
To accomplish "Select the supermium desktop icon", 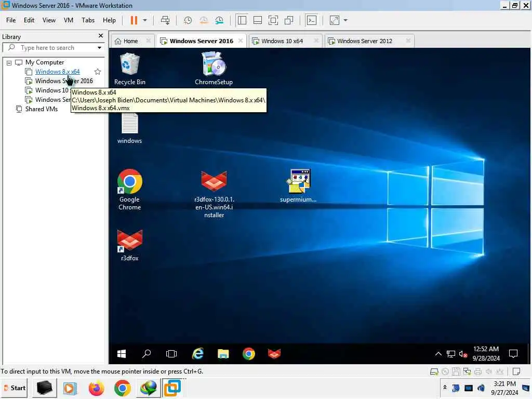I will tap(298, 185).
